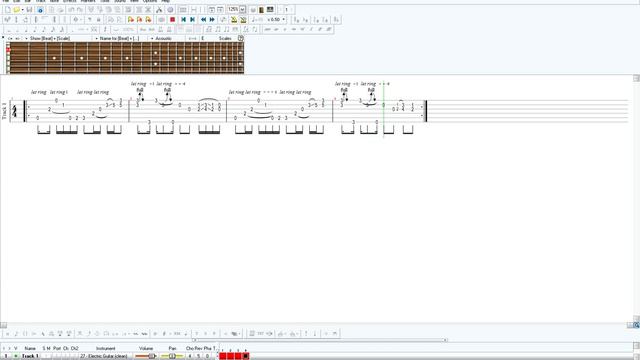Open the tempo coefficient dropdown x 0.50
This screenshot has width=640, height=360.
point(284,20)
